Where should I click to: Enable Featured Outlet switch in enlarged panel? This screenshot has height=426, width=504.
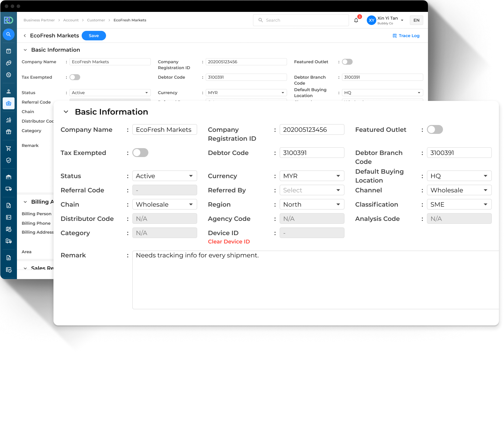click(435, 129)
